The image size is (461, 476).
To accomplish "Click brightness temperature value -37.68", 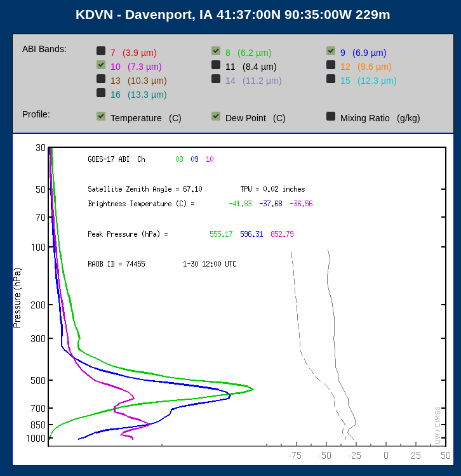I will [x=271, y=204].
